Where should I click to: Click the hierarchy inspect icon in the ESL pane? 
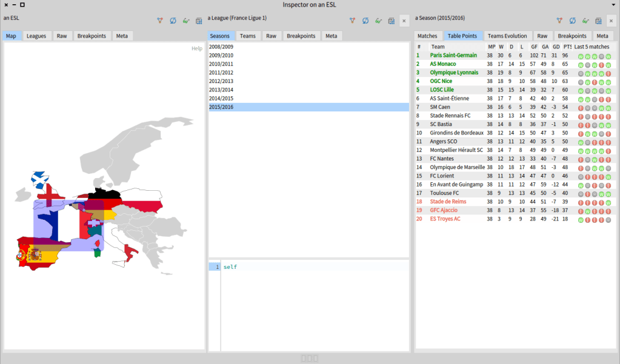(x=160, y=21)
